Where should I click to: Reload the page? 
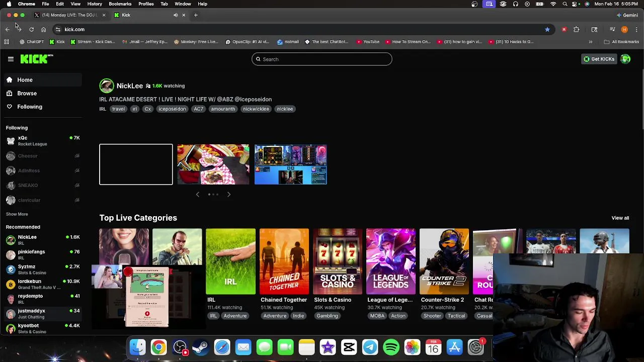tap(31, 30)
